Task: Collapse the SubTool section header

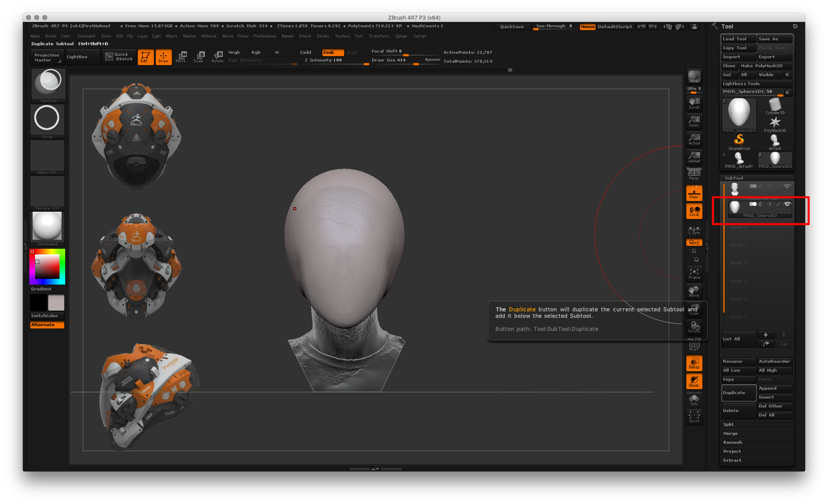Action: 734,178
